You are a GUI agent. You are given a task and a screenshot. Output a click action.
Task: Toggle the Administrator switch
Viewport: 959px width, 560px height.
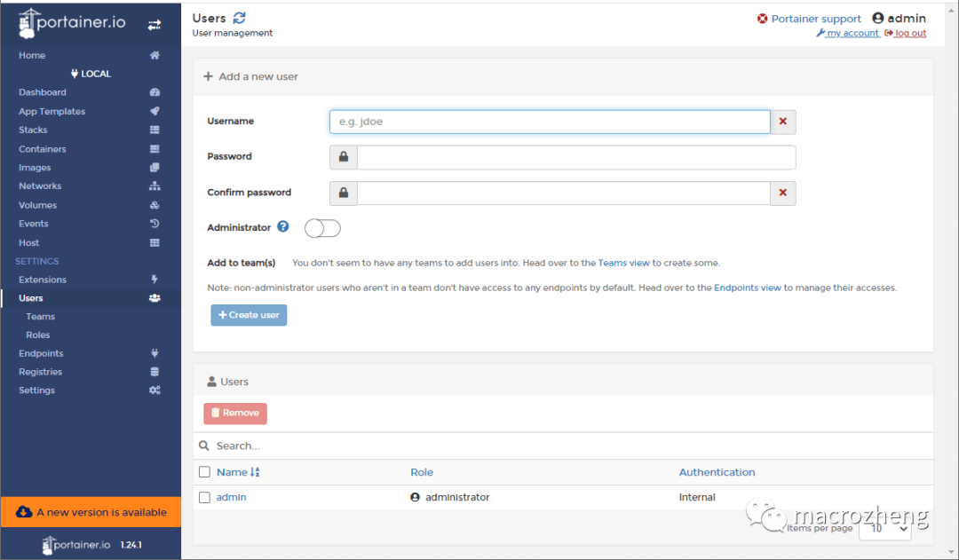[322, 228]
